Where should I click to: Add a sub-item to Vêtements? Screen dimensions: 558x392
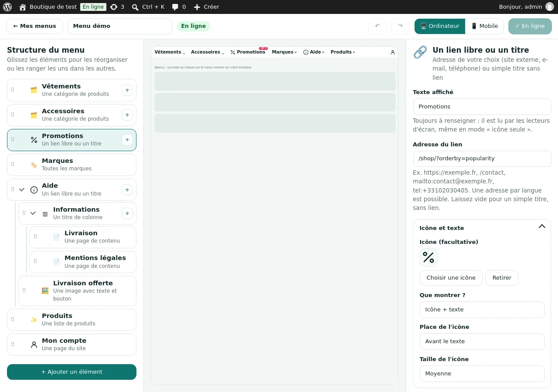[x=127, y=90]
